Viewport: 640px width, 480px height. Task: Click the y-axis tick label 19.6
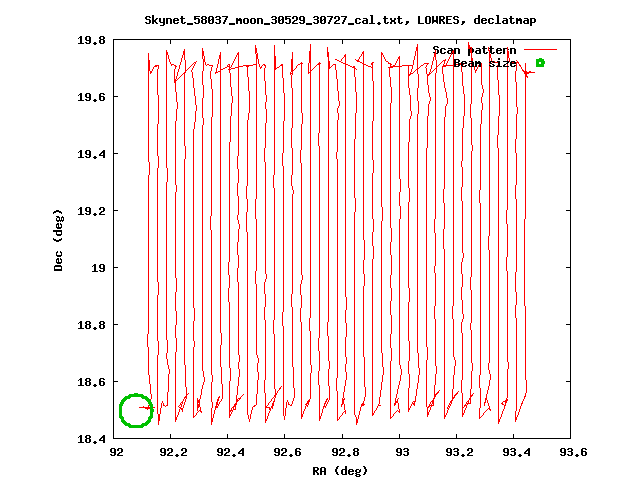click(91, 97)
